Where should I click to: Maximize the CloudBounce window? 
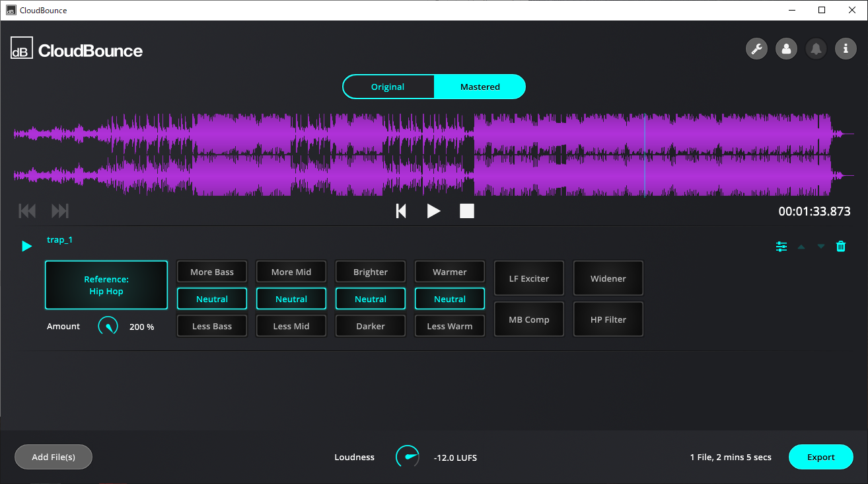pos(822,10)
